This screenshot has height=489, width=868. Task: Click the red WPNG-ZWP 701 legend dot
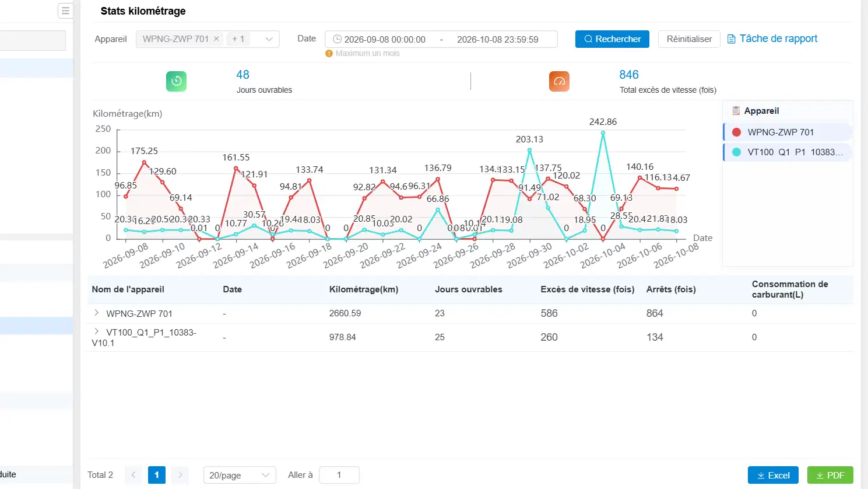point(736,132)
